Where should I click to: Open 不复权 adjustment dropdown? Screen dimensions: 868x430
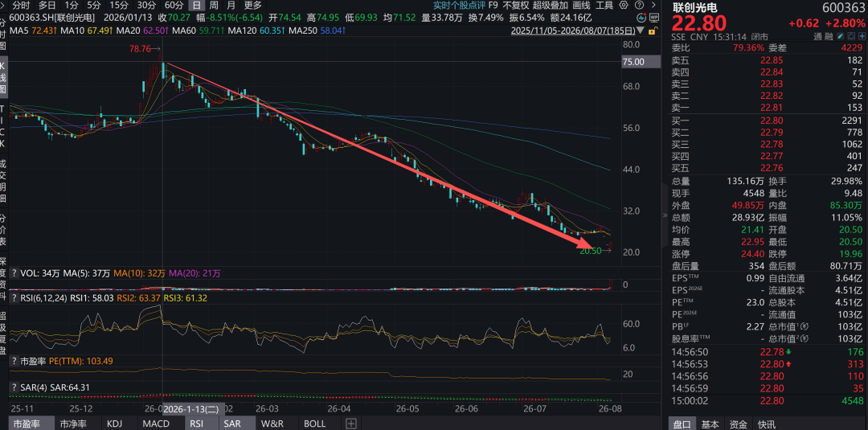click(515, 5)
